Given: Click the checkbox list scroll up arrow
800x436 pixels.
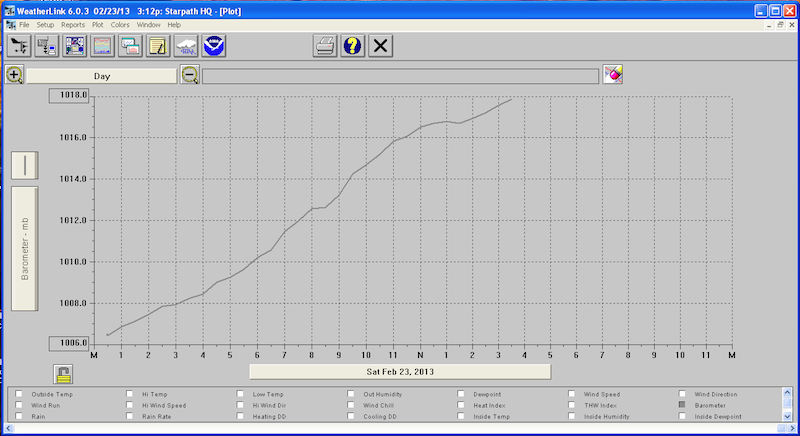Looking at the screenshot, I should pyautogui.click(x=787, y=392).
